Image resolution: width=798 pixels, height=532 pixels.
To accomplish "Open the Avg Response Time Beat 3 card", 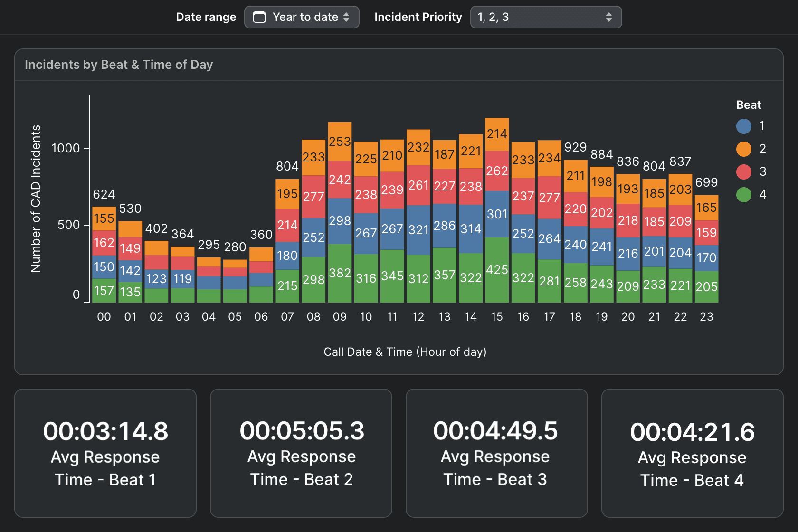I will point(496,453).
